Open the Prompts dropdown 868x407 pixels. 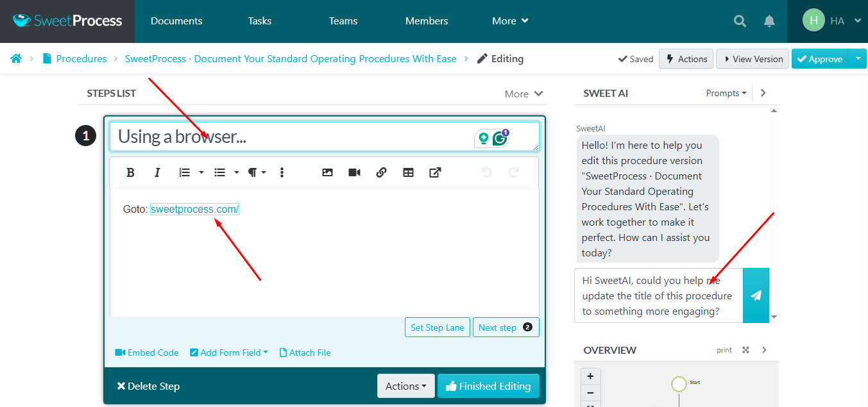pyautogui.click(x=726, y=93)
